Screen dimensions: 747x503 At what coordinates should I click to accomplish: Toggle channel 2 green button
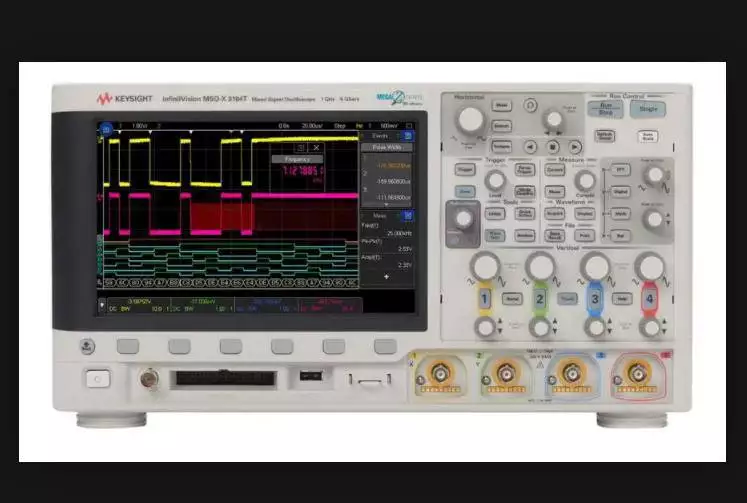coord(540,299)
